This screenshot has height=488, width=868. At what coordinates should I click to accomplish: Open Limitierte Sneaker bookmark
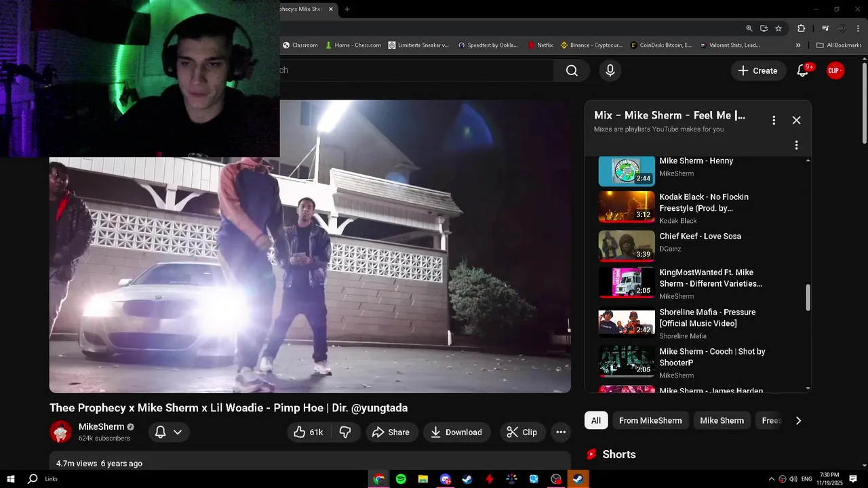pyautogui.click(x=418, y=45)
